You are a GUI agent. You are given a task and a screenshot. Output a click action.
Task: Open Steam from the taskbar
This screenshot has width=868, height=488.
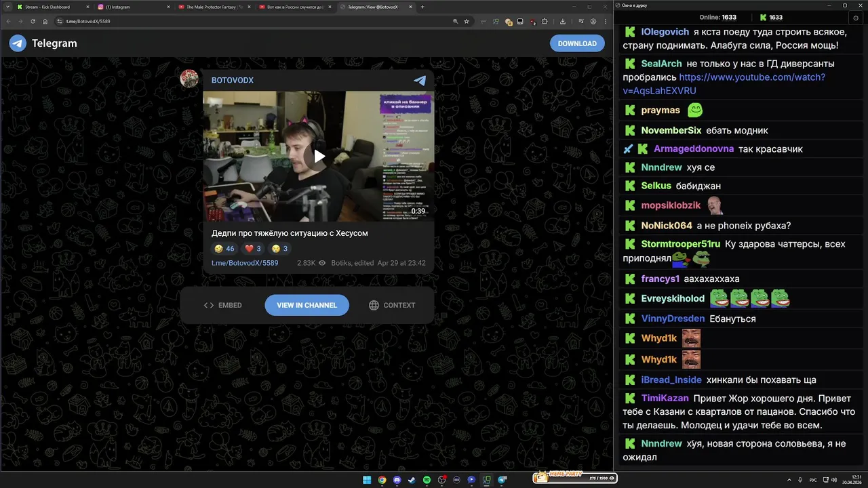412,479
